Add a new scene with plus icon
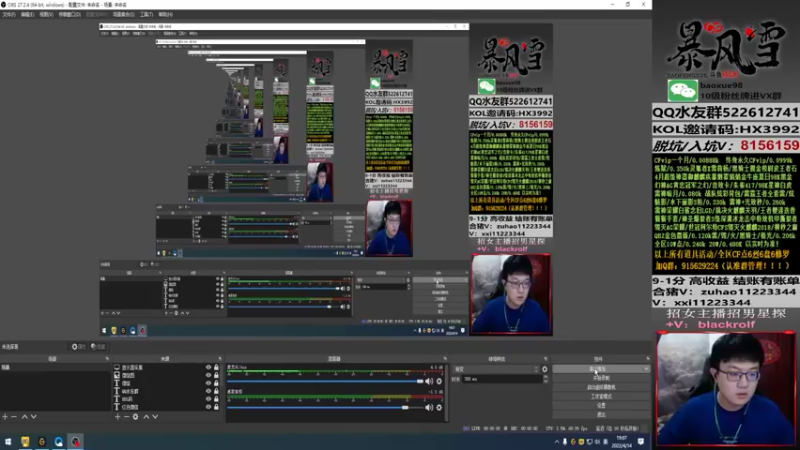Image resolution: width=800 pixels, height=450 pixels. point(5,417)
